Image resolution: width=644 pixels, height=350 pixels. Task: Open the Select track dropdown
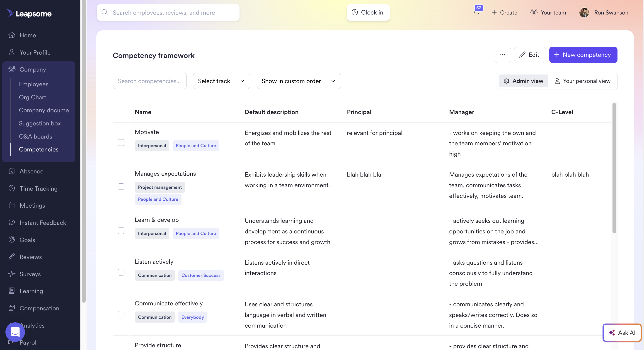click(221, 81)
